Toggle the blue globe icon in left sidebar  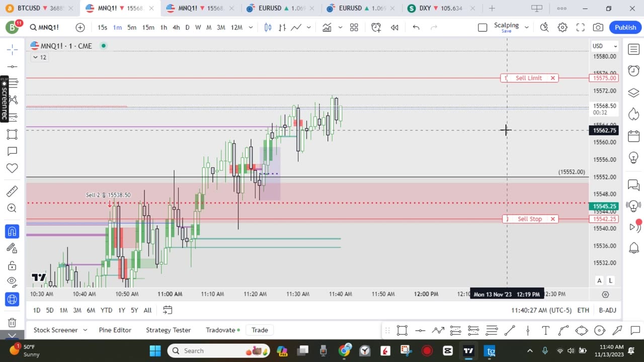point(12,299)
